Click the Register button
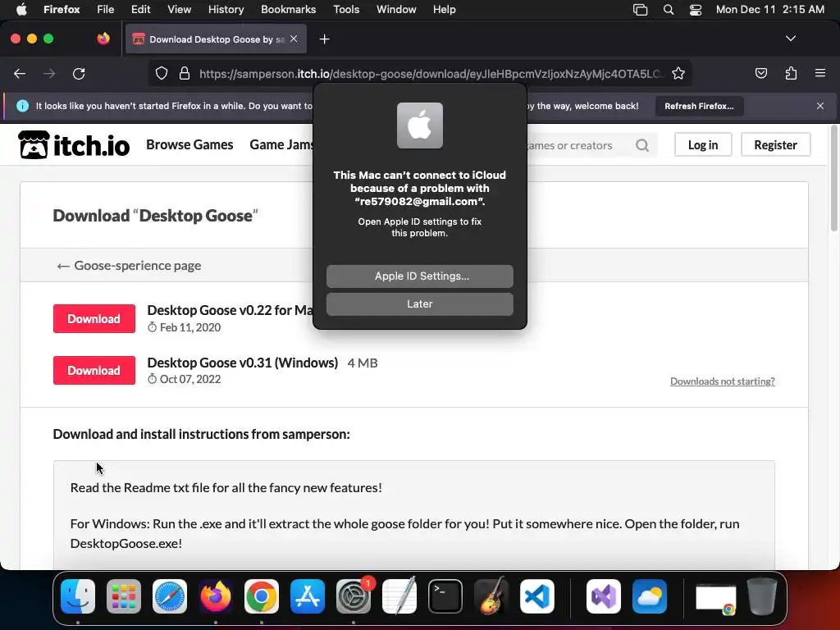This screenshot has width=840, height=630. pos(775,144)
